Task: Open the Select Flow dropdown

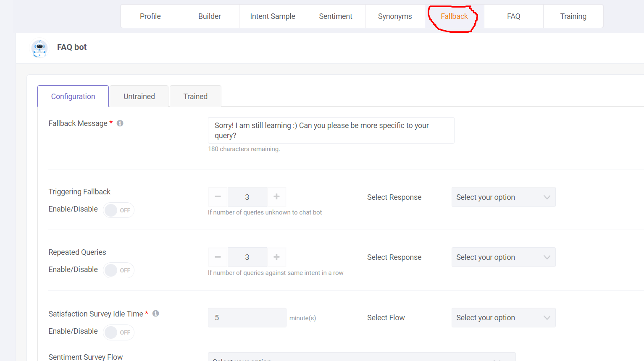Action: [x=503, y=318]
